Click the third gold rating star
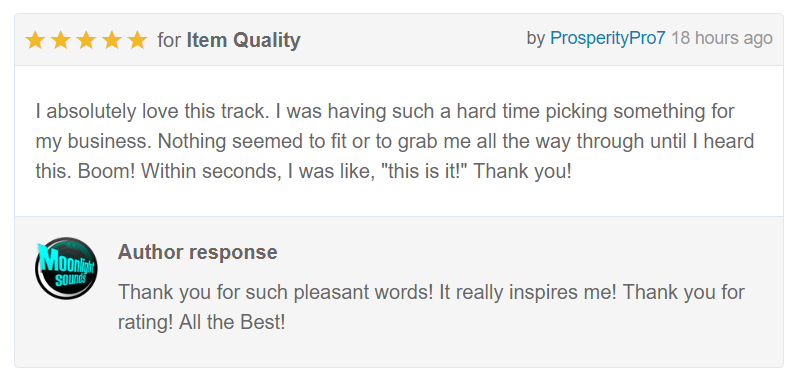 point(86,40)
